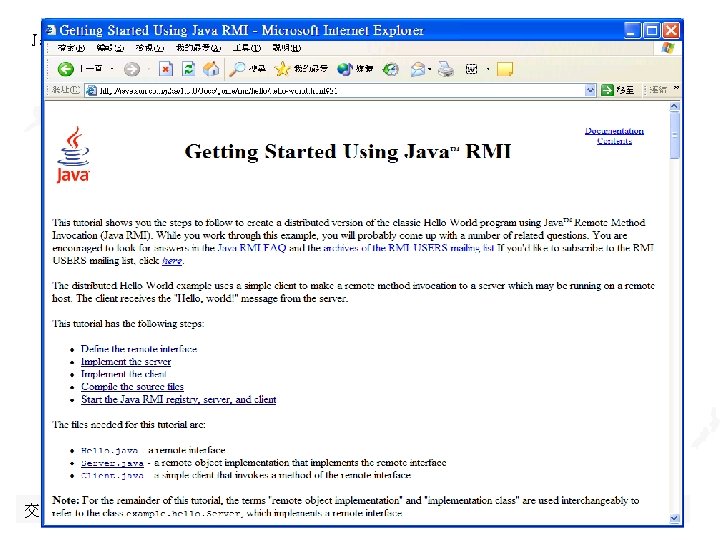Open the Favorites star toolbar button
Image resolution: width=720 pixels, height=540 pixels.
click(x=301, y=69)
